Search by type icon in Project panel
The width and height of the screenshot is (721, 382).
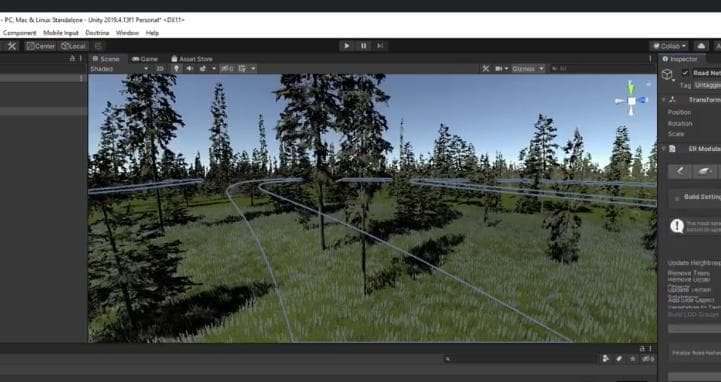point(606,359)
